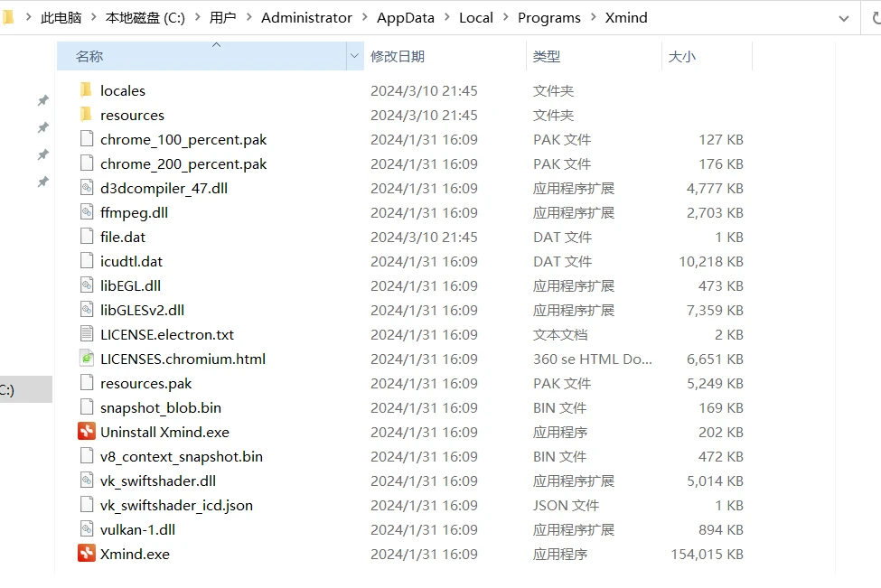Select the vulkan-1.dll file name
Image resolution: width=881 pixels, height=588 pixels.
(137, 529)
